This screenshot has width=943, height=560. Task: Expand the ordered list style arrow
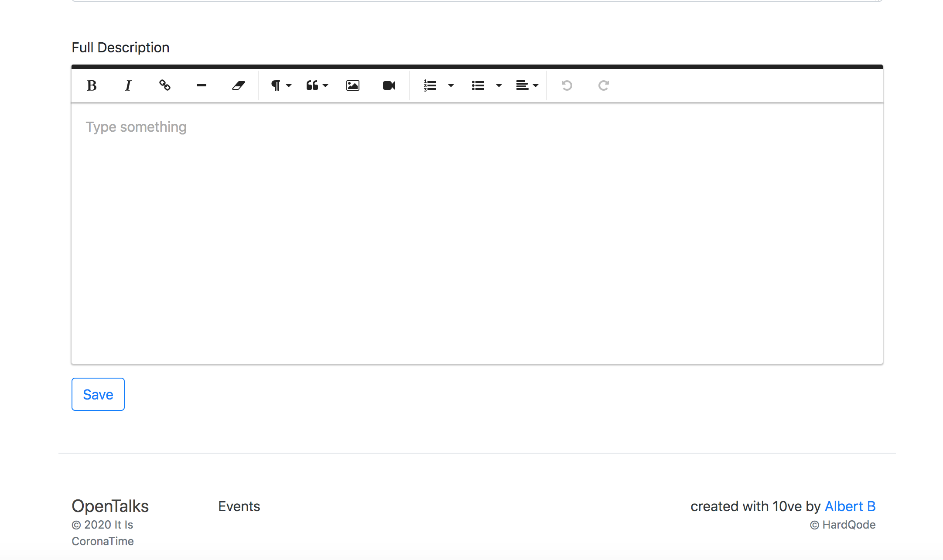click(451, 85)
